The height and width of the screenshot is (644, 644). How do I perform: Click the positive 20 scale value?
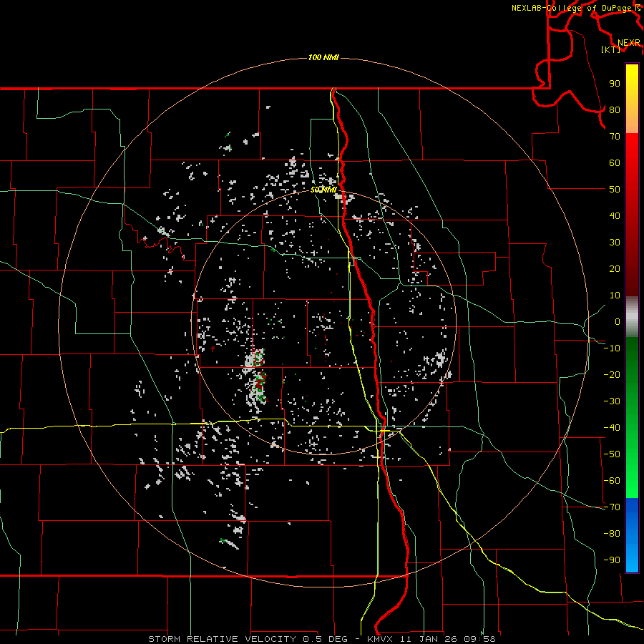pyautogui.click(x=615, y=268)
